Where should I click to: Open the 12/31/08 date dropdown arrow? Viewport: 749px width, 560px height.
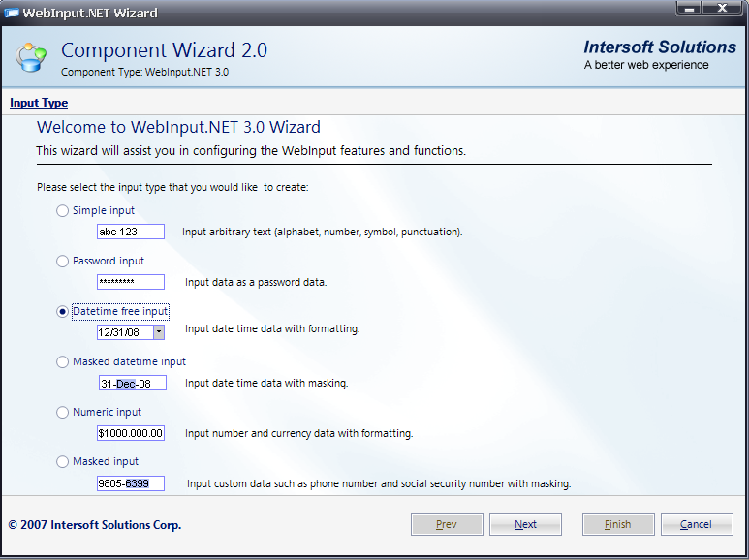coord(159,332)
